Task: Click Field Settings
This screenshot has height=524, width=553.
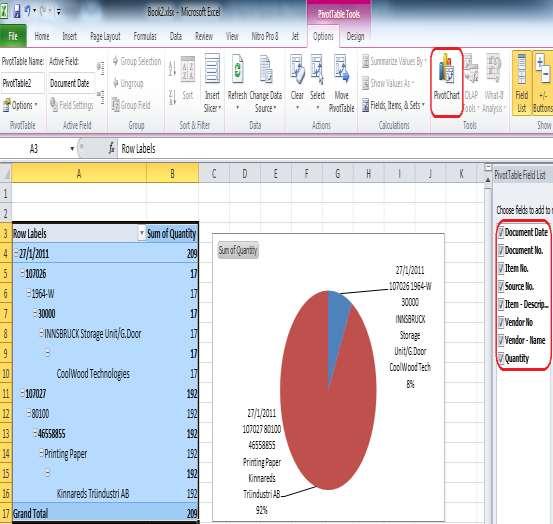Action: pyautogui.click(x=72, y=105)
